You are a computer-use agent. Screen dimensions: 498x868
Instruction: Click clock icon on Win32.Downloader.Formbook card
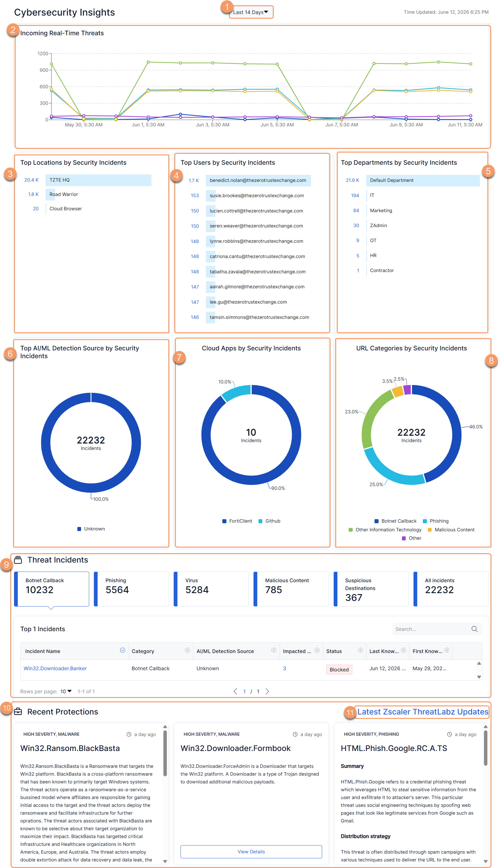pos(295,734)
